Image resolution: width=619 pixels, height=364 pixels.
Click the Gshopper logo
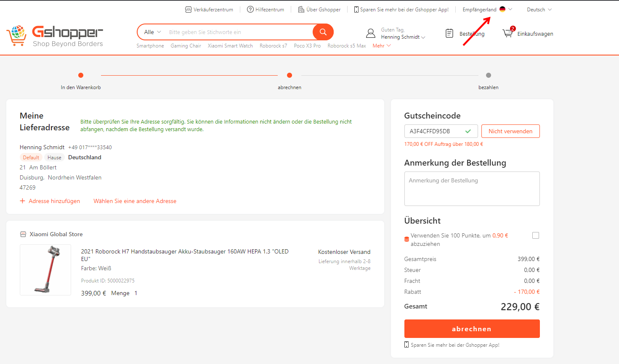[55, 36]
